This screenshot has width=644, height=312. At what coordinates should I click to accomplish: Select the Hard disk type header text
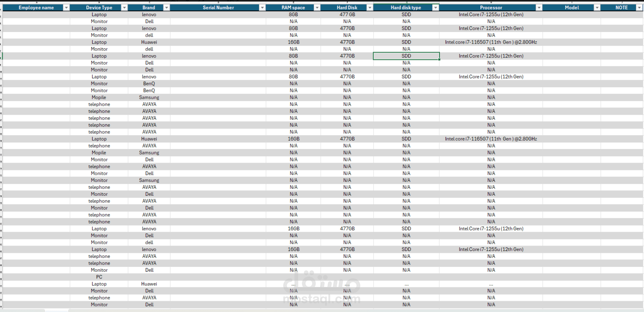point(406,8)
